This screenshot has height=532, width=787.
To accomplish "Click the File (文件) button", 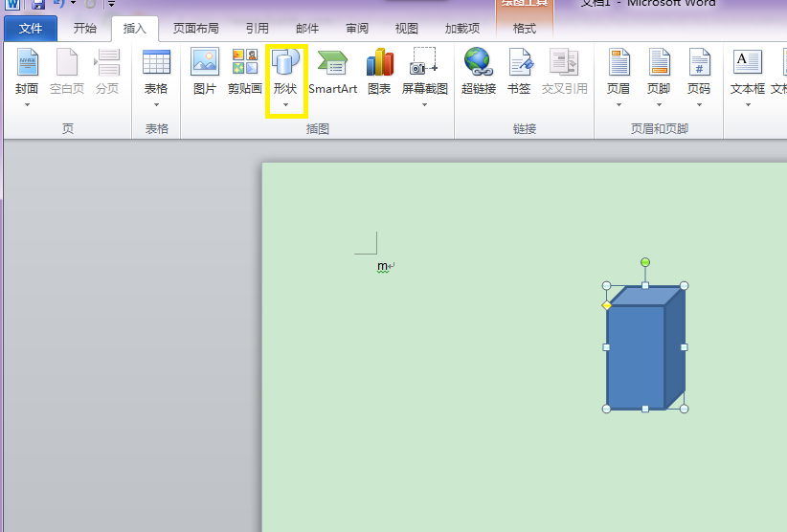I will click(31, 29).
